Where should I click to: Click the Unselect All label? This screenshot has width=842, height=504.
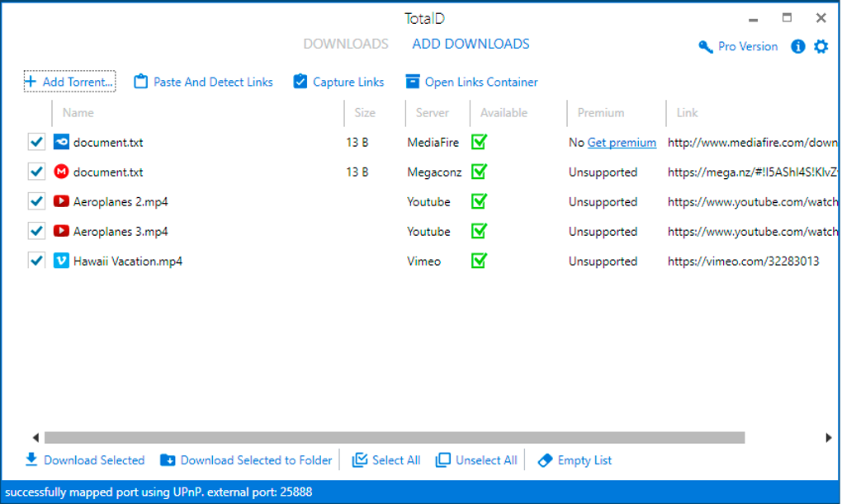(486, 460)
